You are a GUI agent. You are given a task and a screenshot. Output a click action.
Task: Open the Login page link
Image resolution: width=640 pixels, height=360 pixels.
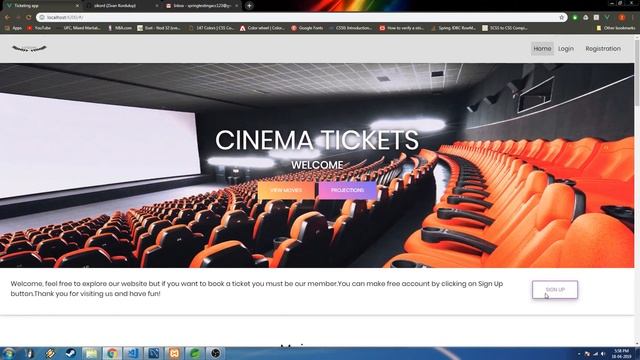[566, 49]
